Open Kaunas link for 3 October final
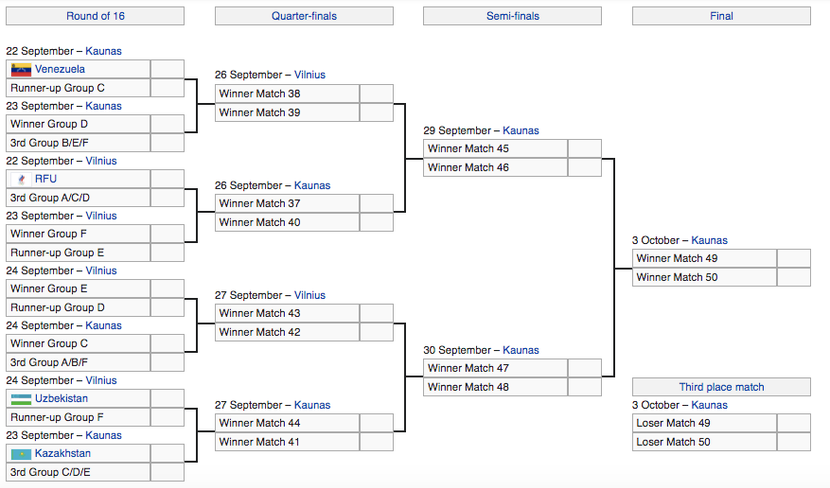830x488 pixels. (x=709, y=240)
